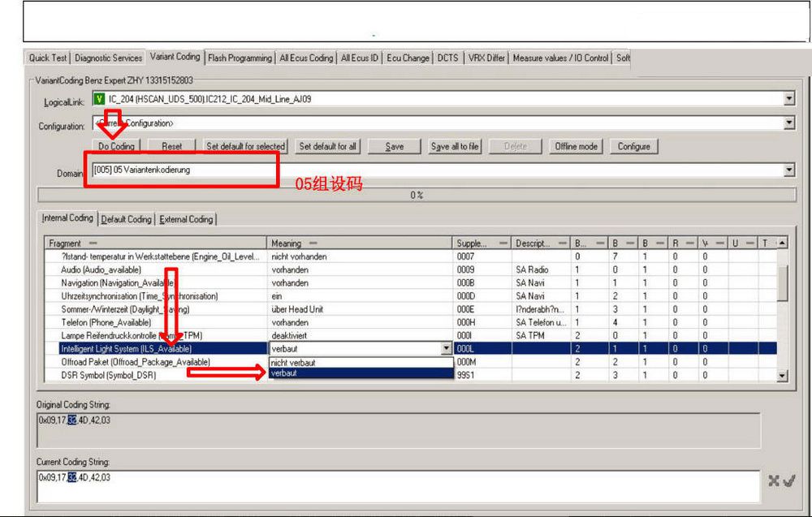Go to the Quick Test tab
The width and height of the screenshot is (812, 517).
click(48, 58)
